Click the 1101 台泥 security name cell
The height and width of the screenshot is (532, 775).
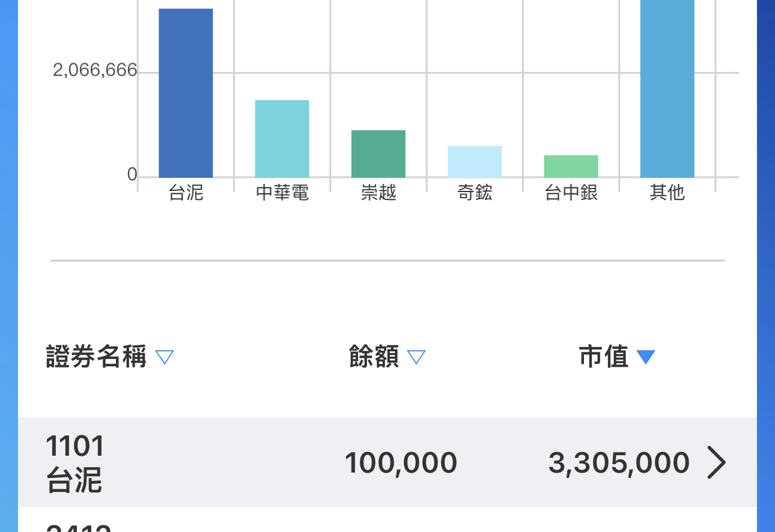75,463
